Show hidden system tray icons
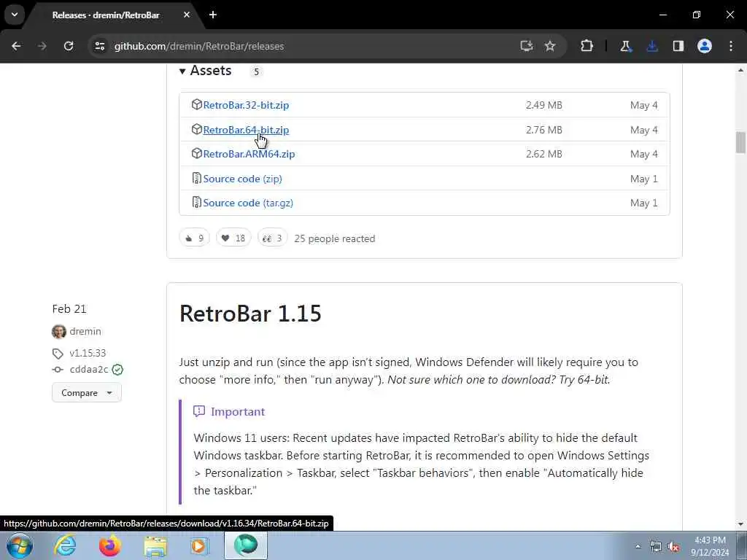747x560 pixels. 638,546
